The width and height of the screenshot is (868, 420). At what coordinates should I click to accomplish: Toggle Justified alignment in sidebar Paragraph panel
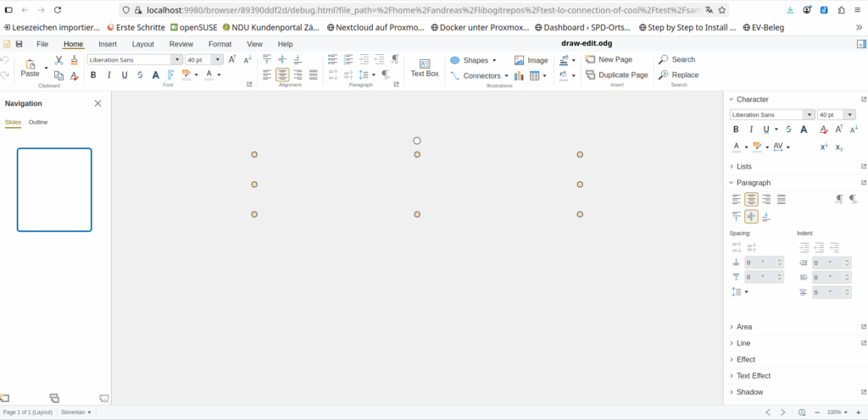(782, 200)
